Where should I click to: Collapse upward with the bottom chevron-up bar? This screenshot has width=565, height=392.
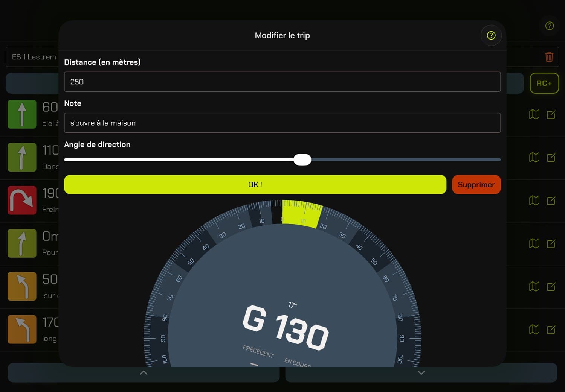pyautogui.click(x=144, y=372)
